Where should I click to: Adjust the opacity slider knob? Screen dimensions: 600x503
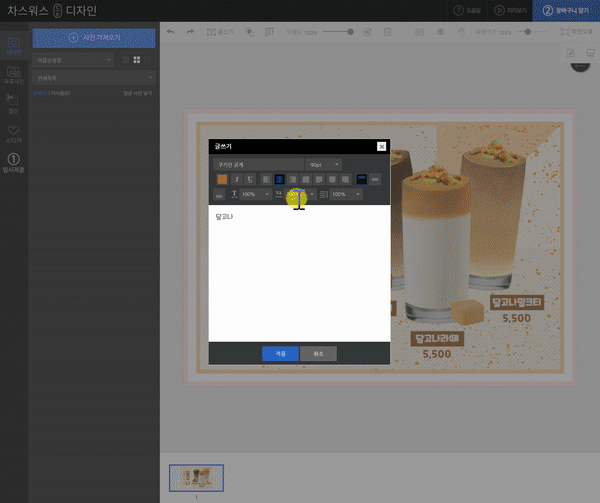tap(350, 32)
